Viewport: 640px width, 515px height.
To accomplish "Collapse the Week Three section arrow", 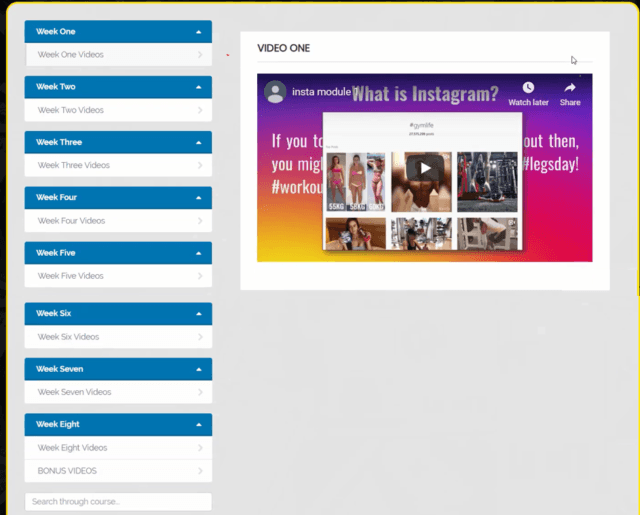I will coord(199,142).
